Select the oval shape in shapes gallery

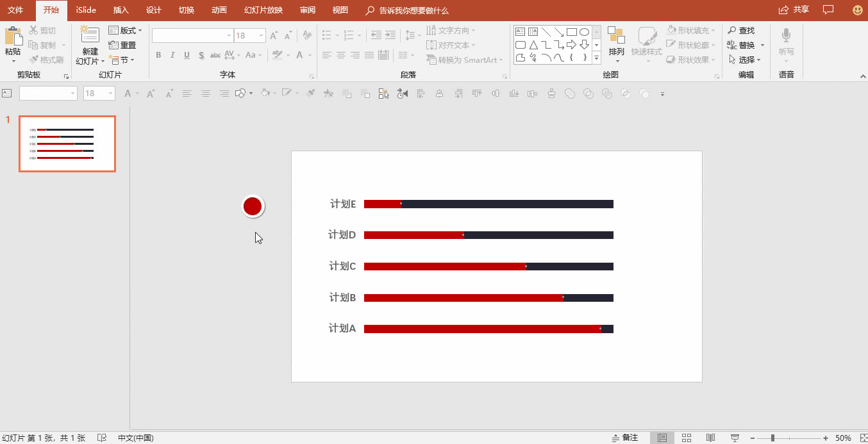(x=584, y=31)
